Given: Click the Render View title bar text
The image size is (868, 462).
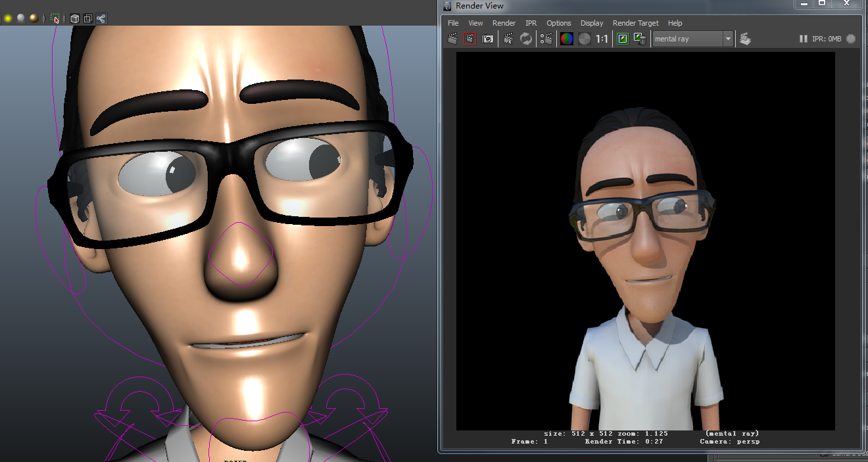Looking at the screenshot, I should [479, 6].
